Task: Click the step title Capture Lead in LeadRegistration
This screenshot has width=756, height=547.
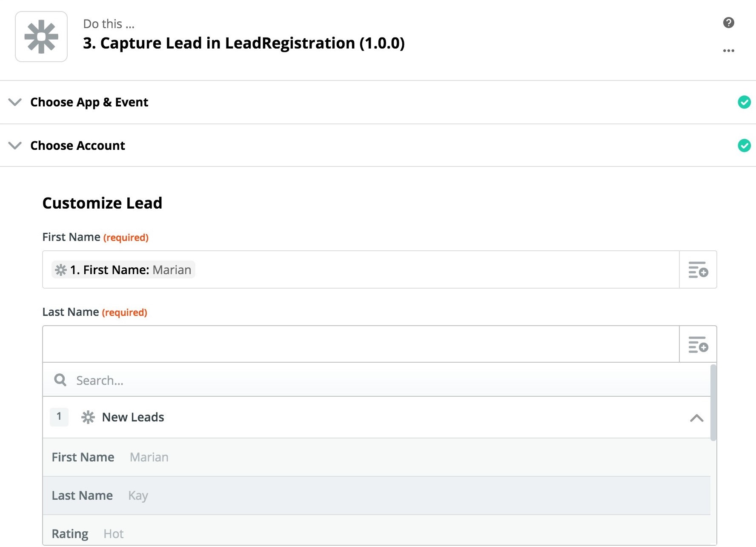Action: [x=243, y=43]
